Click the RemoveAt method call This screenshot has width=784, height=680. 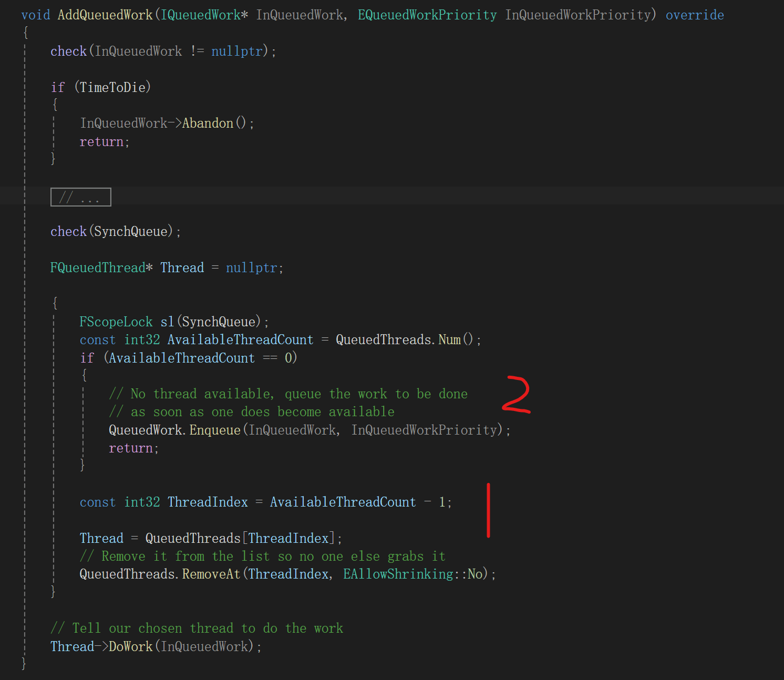[211, 574]
